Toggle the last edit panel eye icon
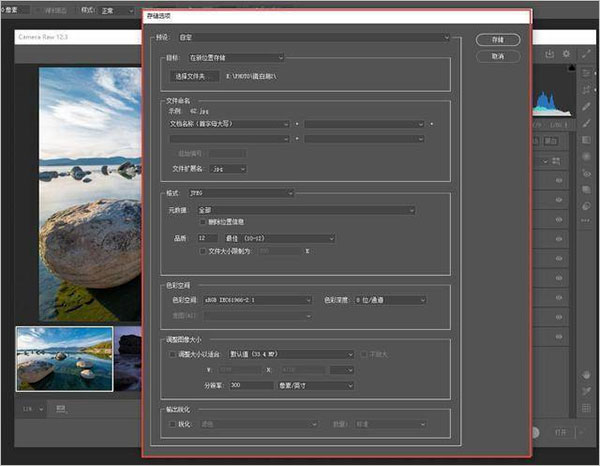This screenshot has width=600, height=466. point(559,337)
